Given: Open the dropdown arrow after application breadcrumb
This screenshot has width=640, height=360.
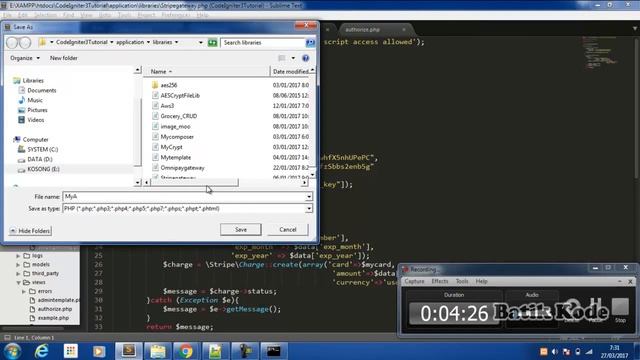Looking at the screenshot, I should (148, 42).
